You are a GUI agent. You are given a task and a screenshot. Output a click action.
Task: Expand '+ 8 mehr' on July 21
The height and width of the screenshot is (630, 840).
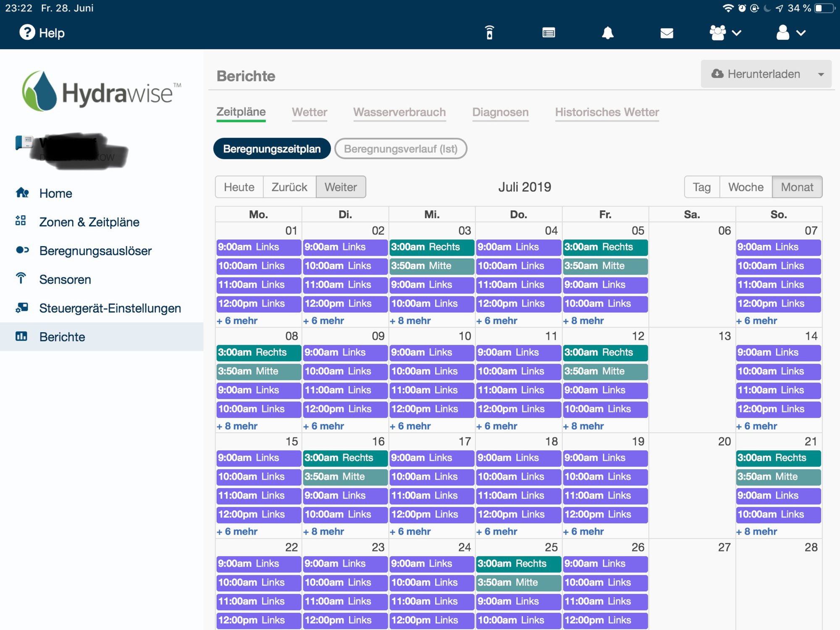click(x=757, y=532)
